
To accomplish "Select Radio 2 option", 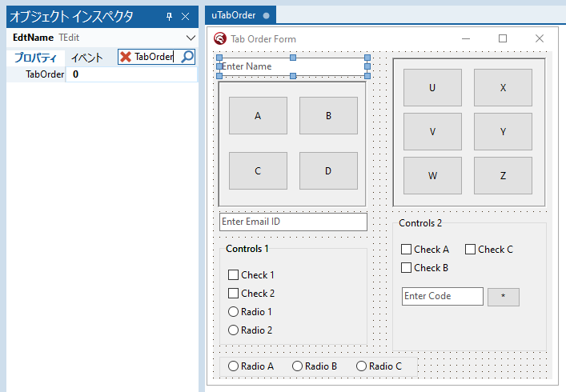I will 233,330.
